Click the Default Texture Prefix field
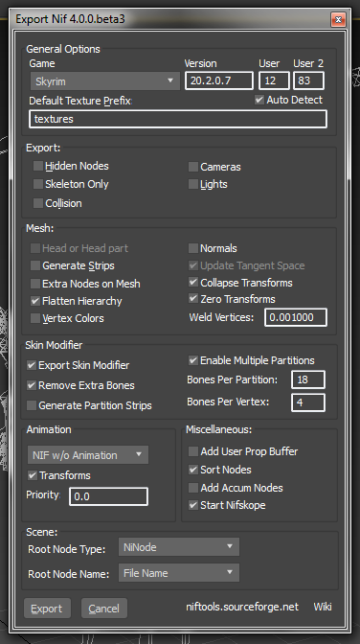360x644 pixels. point(178,119)
